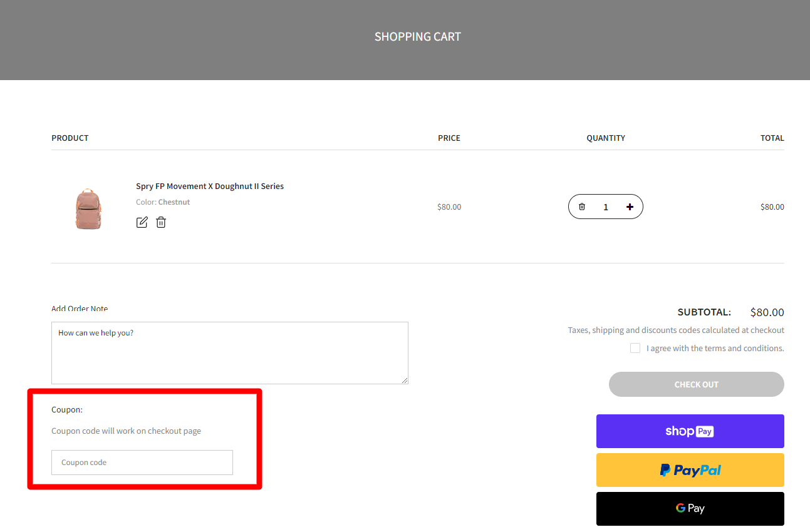
Task: Remove the backpack using the trash icon
Action: pyautogui.click(x=161, y=222)
